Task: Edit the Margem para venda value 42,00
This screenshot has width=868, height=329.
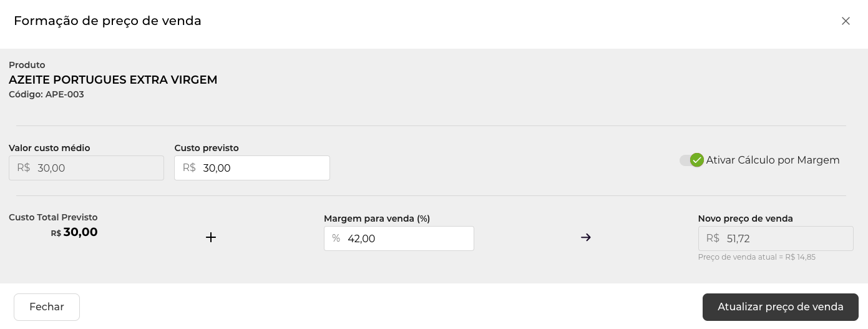Action: pos(406,238)
